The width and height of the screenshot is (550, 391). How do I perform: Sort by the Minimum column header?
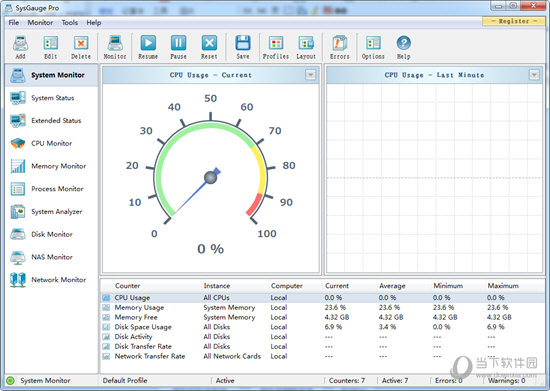click(x=448, y=286)
